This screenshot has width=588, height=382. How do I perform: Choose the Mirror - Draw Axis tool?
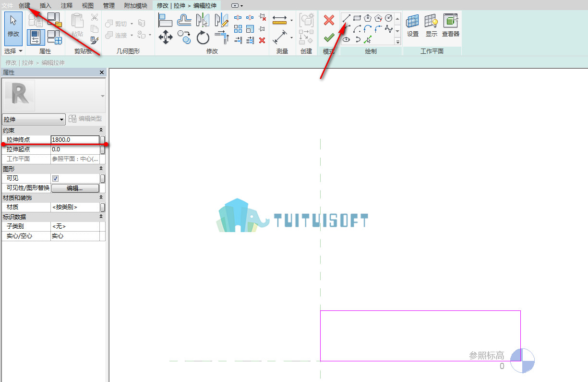point(221,20)
